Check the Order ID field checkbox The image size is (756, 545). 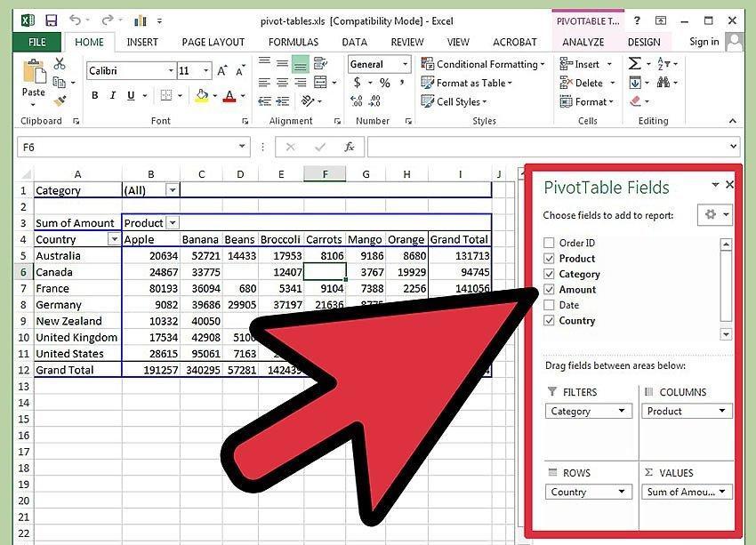click(549, 243)
